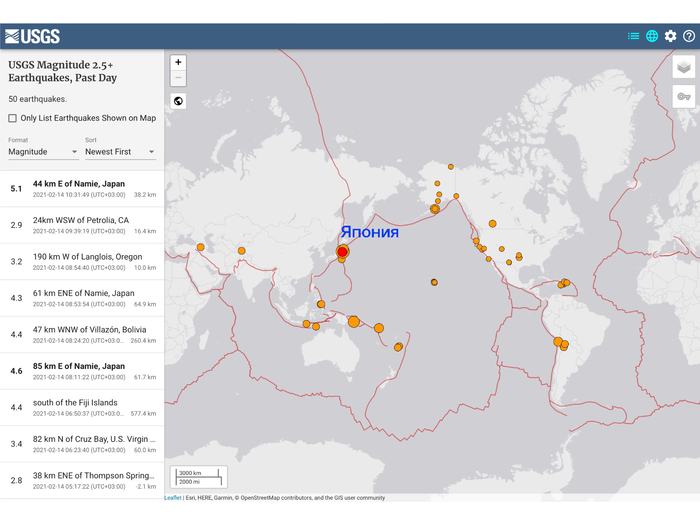Click the zoom to world globe button

(x=178, y=101)
